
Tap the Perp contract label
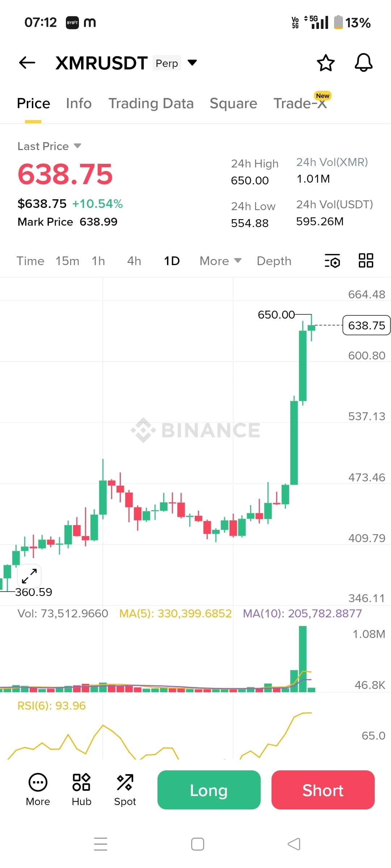(167, 63)
